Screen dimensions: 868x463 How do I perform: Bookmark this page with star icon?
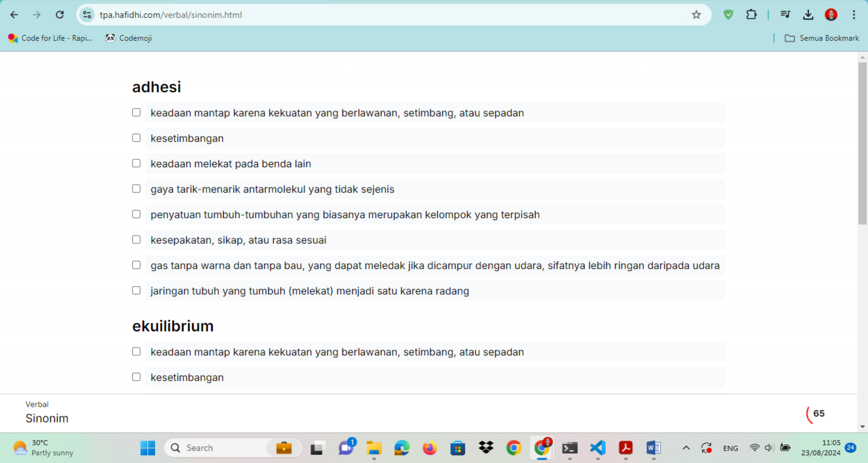[696, 15]
